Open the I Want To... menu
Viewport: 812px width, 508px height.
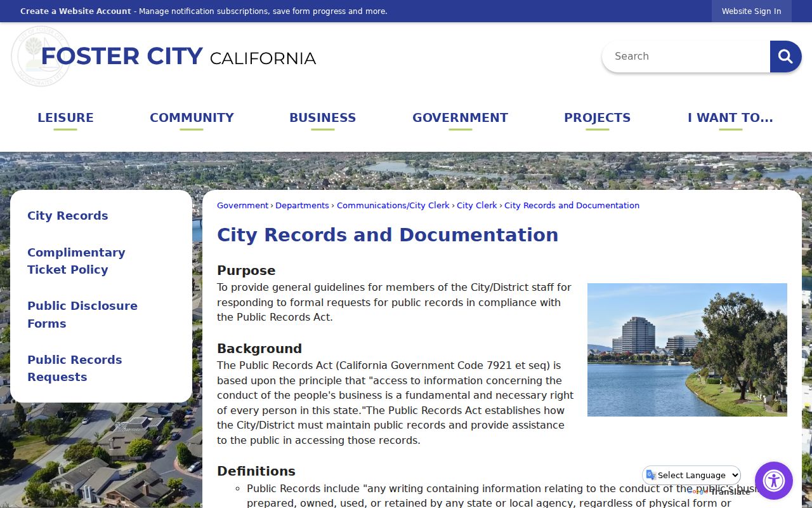click(x=730, y=117)
